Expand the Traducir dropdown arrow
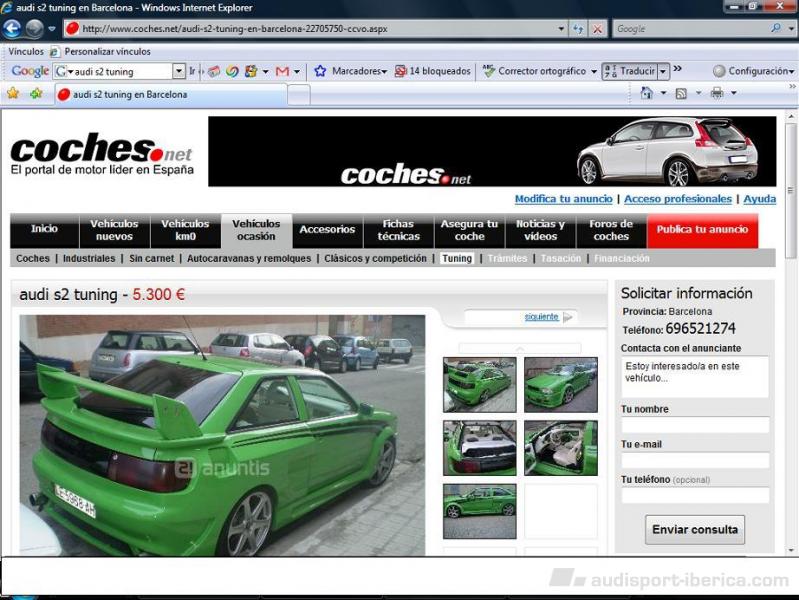Image resolution: width=799 pixels, height=600 pixels. coord(663,71)
